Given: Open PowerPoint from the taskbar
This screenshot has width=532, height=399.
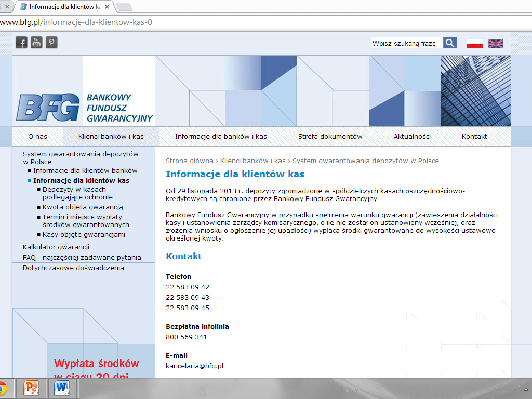Looking at the screenshot, I should [x=31, y=388].
